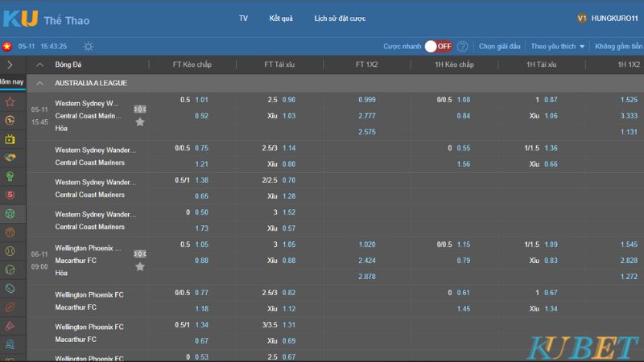644x362 pixels.
Task: Open the question mark help icon
Action: click(462, 47)
